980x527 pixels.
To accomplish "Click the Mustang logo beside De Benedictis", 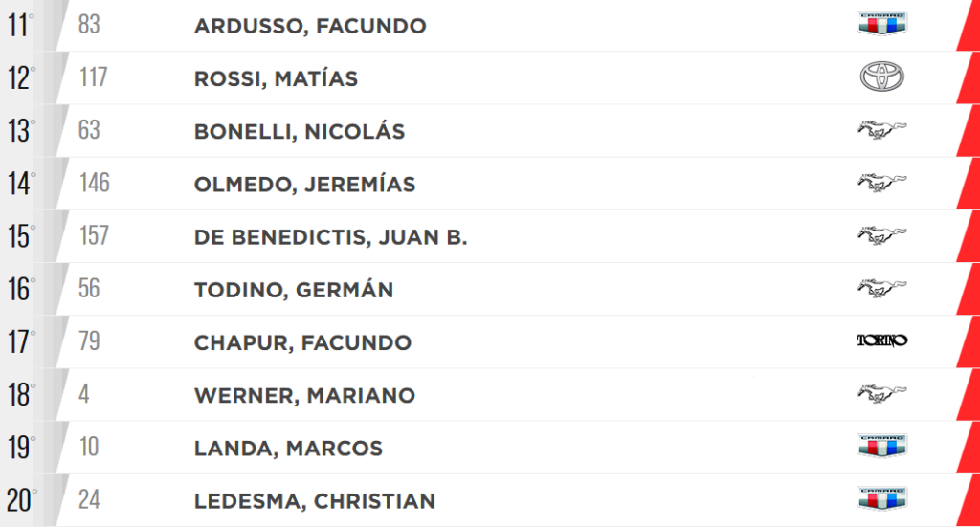I will pyautogui.click(x=881, y=235).
